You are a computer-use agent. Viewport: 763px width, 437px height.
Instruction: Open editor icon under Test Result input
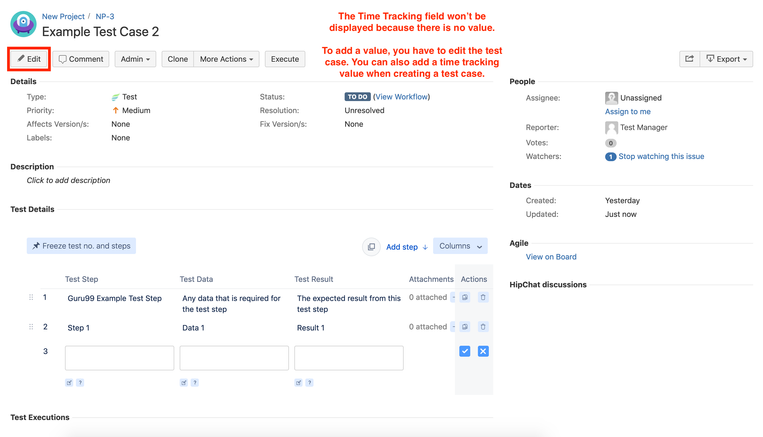click(x=298, y=383)
